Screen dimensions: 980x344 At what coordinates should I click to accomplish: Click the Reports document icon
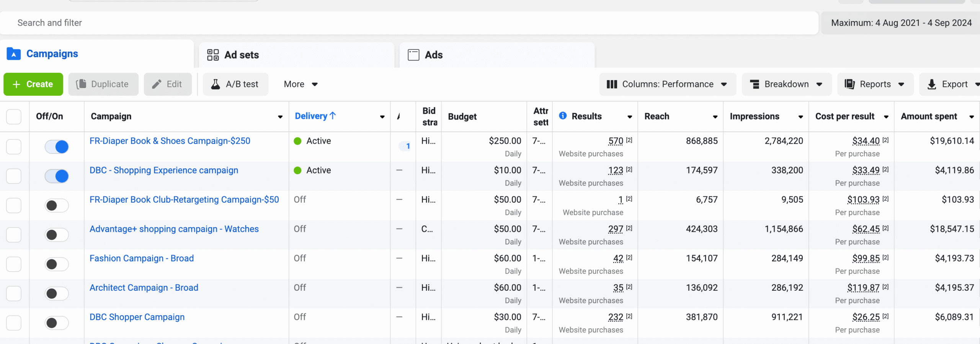click(x=849, y=84)
